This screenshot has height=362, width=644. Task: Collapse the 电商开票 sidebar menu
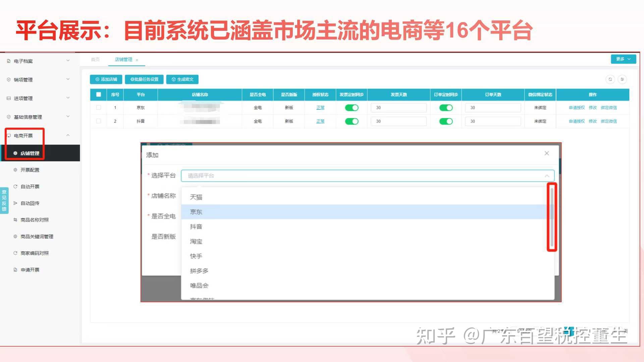tap(68, 135)
